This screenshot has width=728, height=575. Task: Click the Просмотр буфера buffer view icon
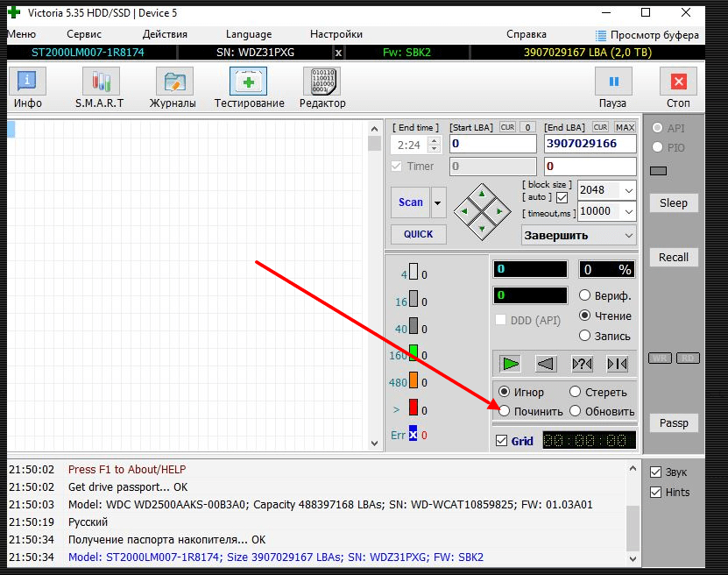(601, 35)
